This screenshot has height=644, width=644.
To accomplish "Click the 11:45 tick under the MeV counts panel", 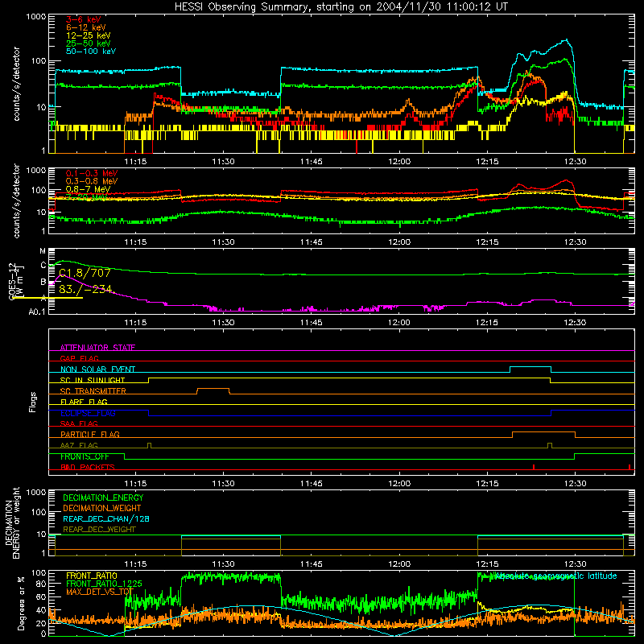I will tap(312, 242).
